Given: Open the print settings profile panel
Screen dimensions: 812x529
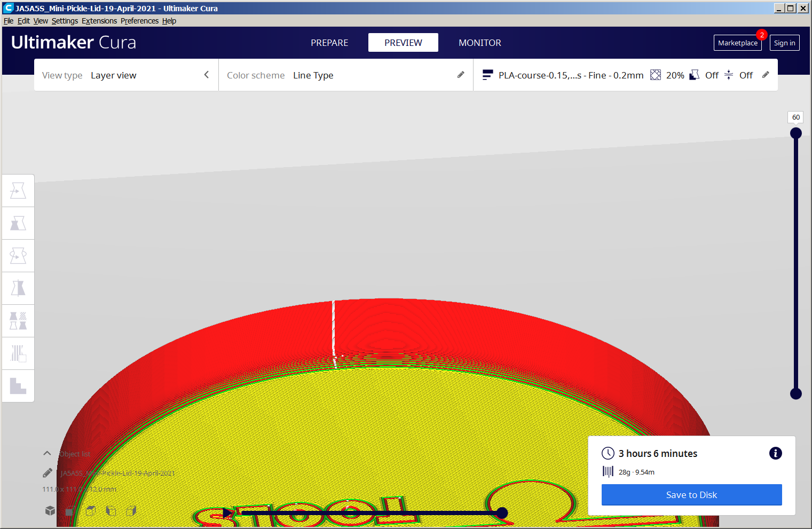Looking at the screenshot, I should pos(625,75).
